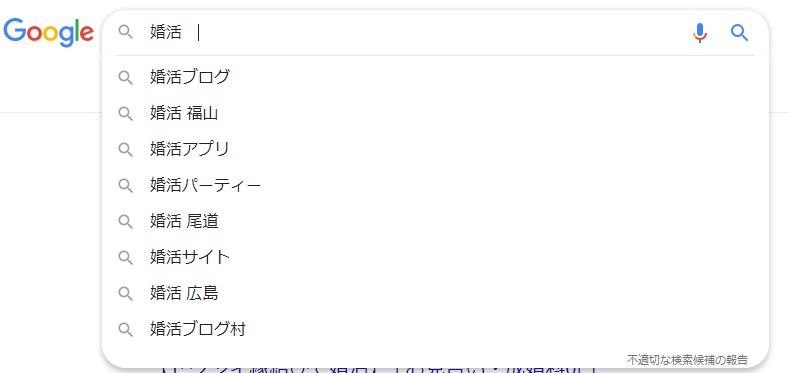This screenshot has height=373, width=789.
Task: Click the microphone voice search icon
Action: pyautogui.click(x=700, y=33)
